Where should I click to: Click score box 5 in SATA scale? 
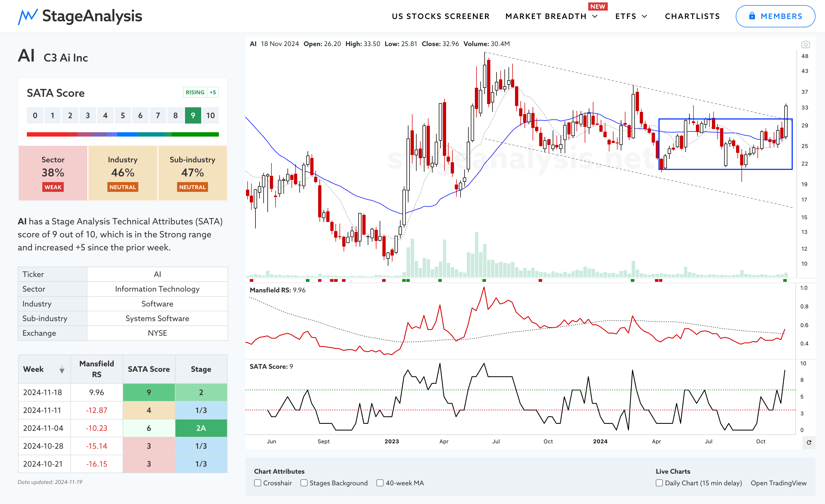pos(123,115)
